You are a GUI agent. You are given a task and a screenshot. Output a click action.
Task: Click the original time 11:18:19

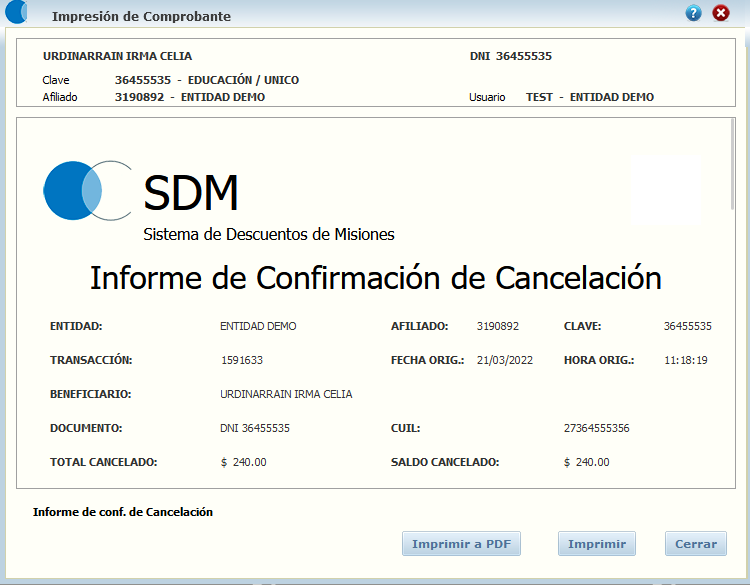pyautogui.click(x=685, y=360)
